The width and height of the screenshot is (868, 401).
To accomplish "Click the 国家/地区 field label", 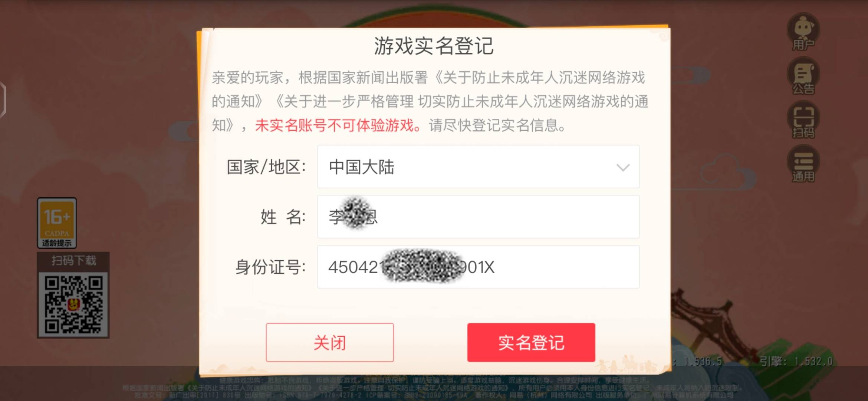I will (266, 167).
